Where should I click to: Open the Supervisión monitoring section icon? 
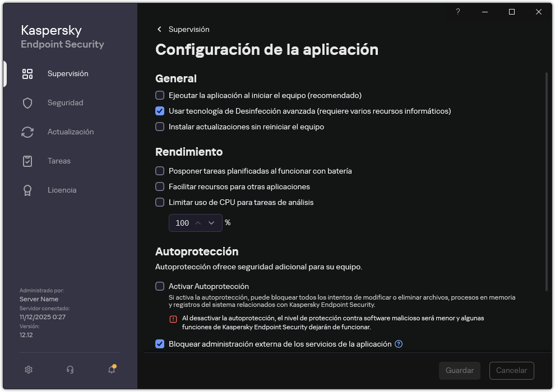click(27, 73)
